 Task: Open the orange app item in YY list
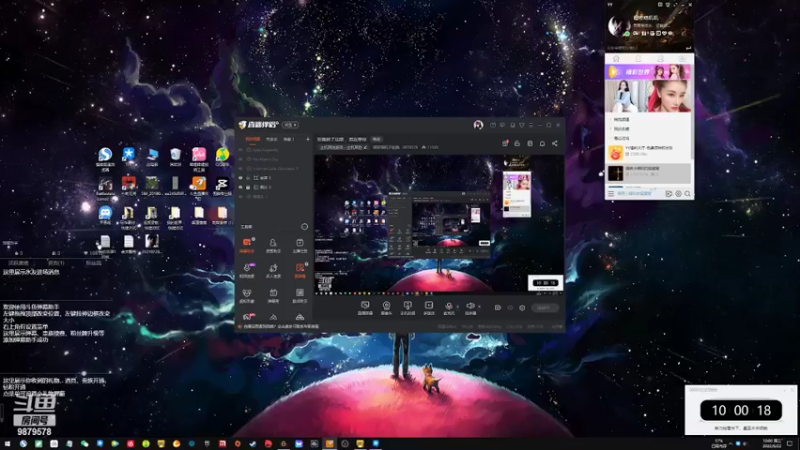tap(648, 152)
